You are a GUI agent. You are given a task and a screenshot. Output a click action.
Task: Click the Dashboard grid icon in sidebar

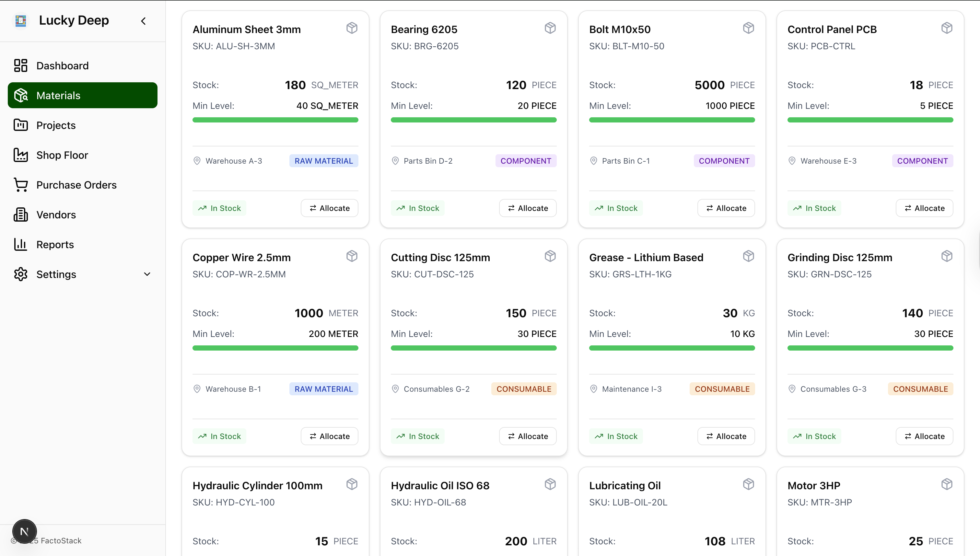(x=21, y=65)
